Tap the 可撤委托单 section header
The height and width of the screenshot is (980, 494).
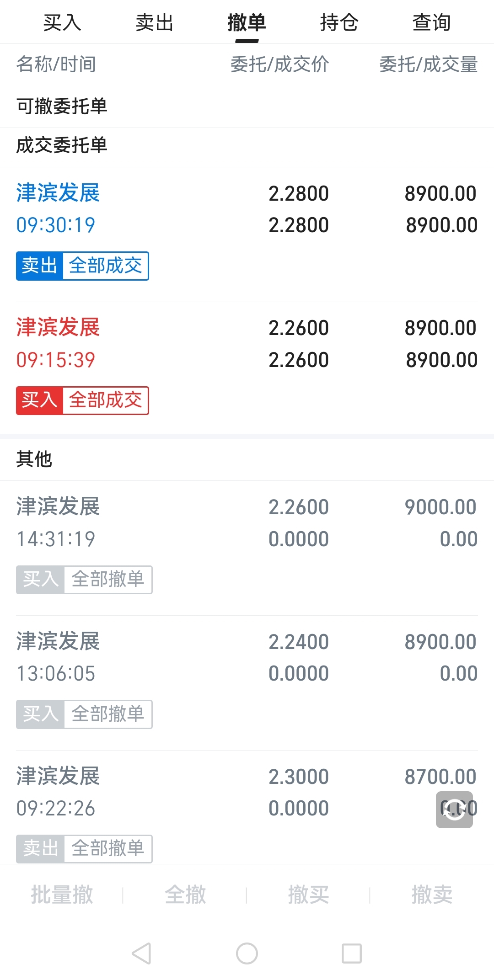point(62,106)
